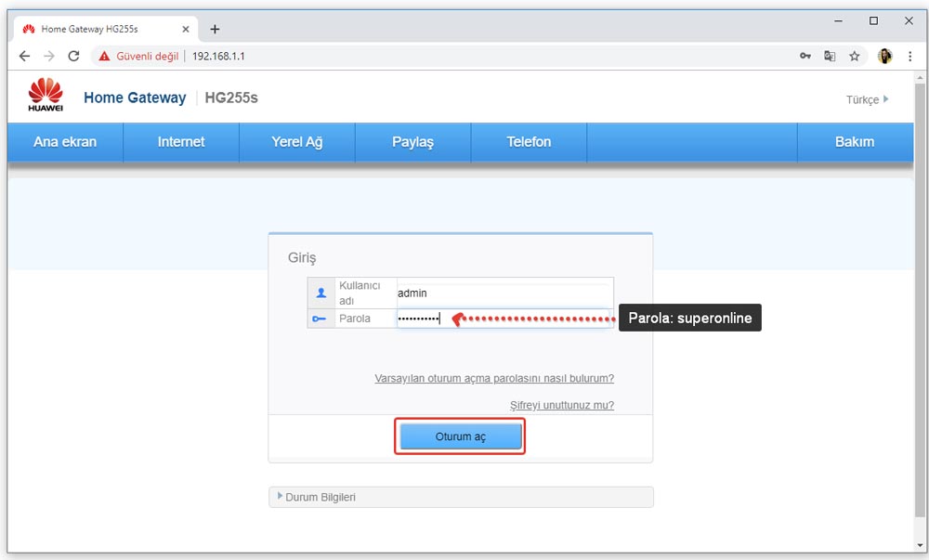Click the not secure warning icon
This screenshot has width=929, height=560.
point(104,57)
